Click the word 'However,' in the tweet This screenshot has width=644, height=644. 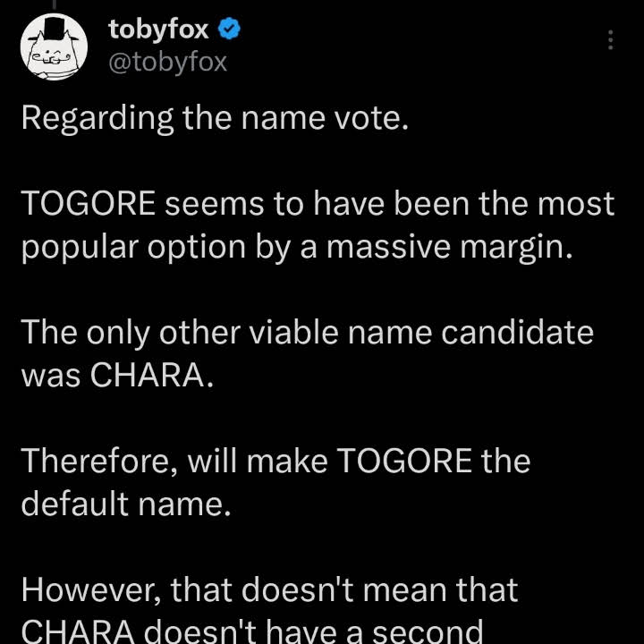[x=91, y=590]
